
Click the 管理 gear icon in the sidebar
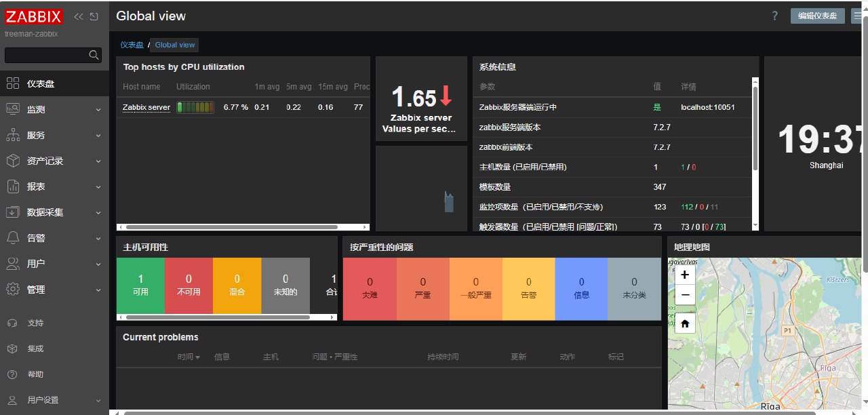pyautogui.click(x=12, y=290)
